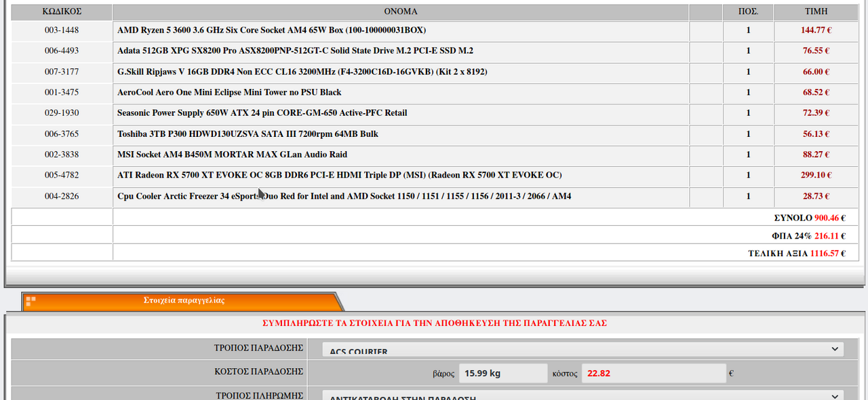Click the price 72.39 €
This screenshot has height=400, width=868.
pyautogui.click(x=816, y=113)
